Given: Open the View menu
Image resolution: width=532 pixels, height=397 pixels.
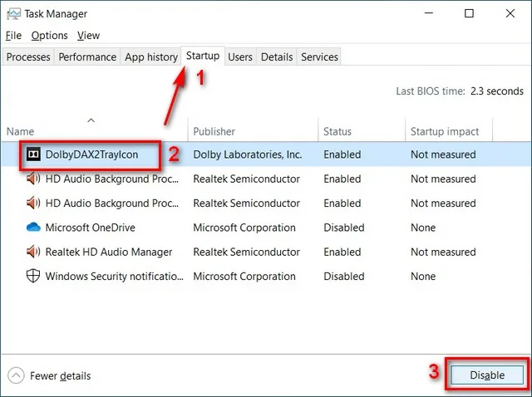Looking at the screenshot, I should click(x=88, y=35).
